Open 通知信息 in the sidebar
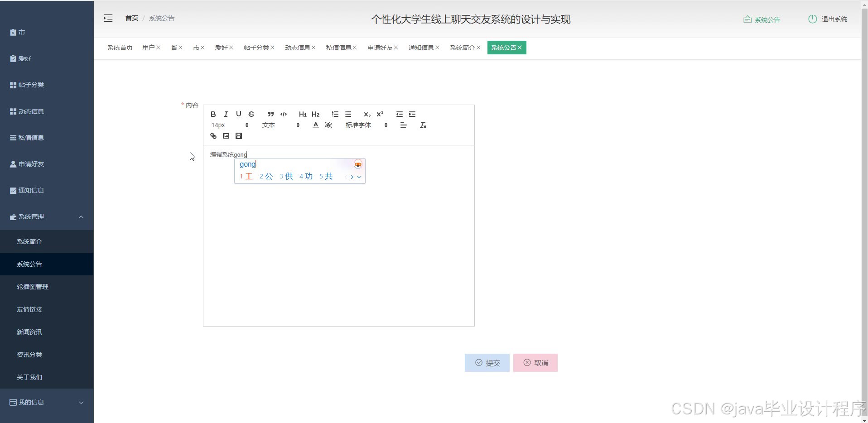 [x=47, y=190]
